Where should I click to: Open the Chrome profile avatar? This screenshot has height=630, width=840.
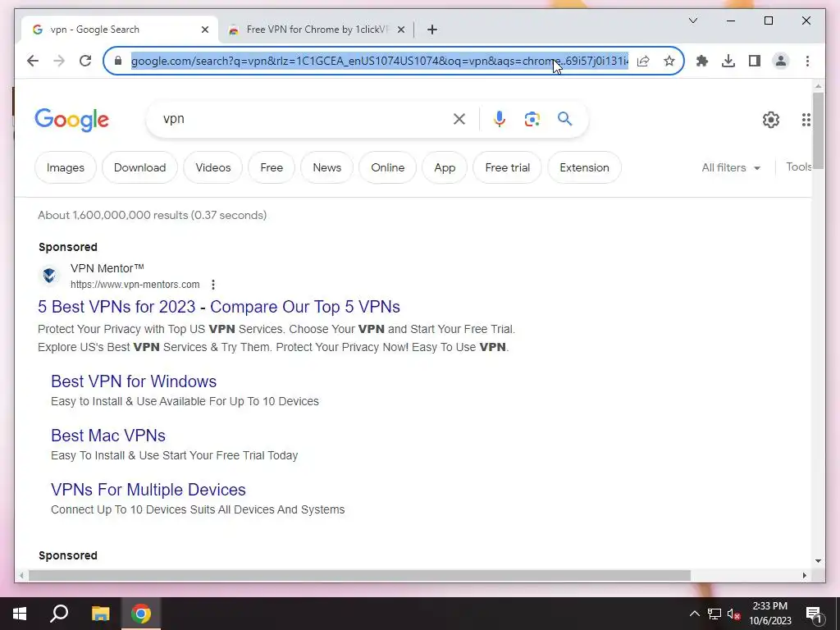[781, 61]
